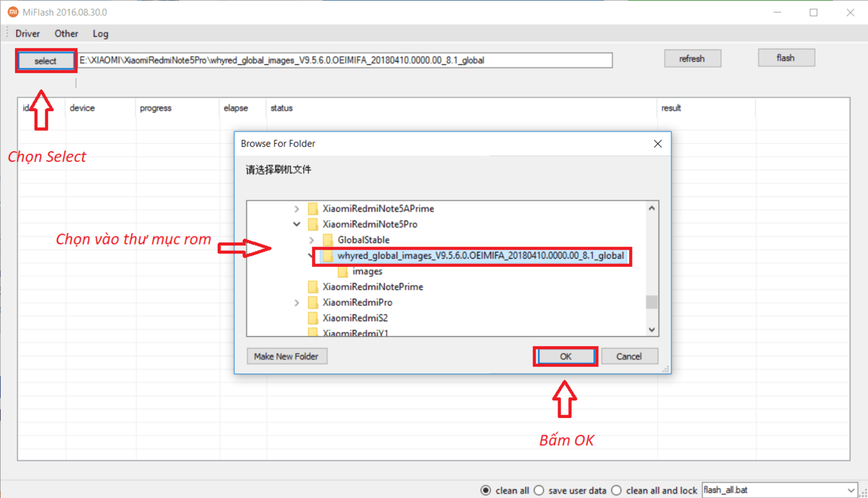Click the device column header
Image resolution: width=868 pixels, height=498 pixels.
[x=82, y=108]
